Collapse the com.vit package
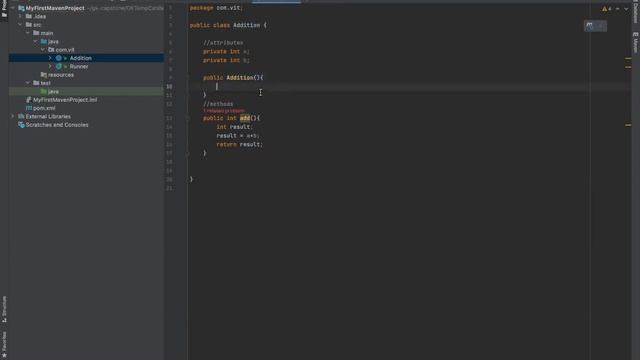The width and height of the screenshot is (640, 360). point(43,50)
